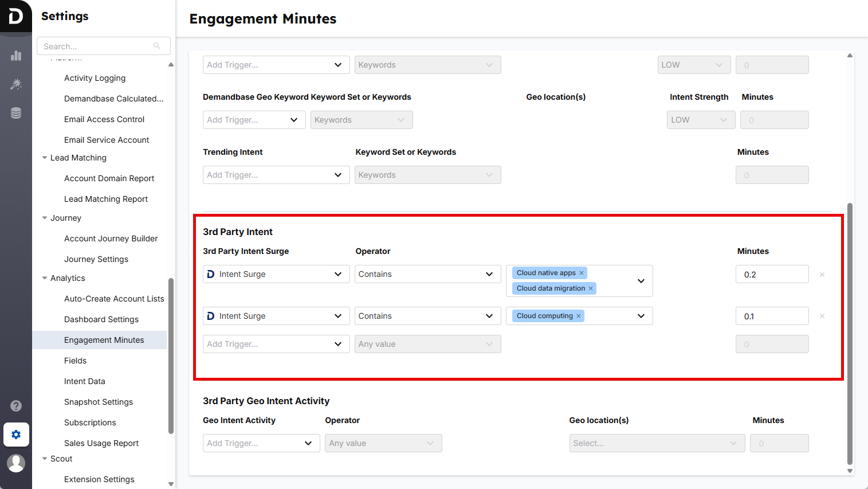Collapse the Analytics sidebar section
Screen dimensions: 868x489
[x=45, y=278]
